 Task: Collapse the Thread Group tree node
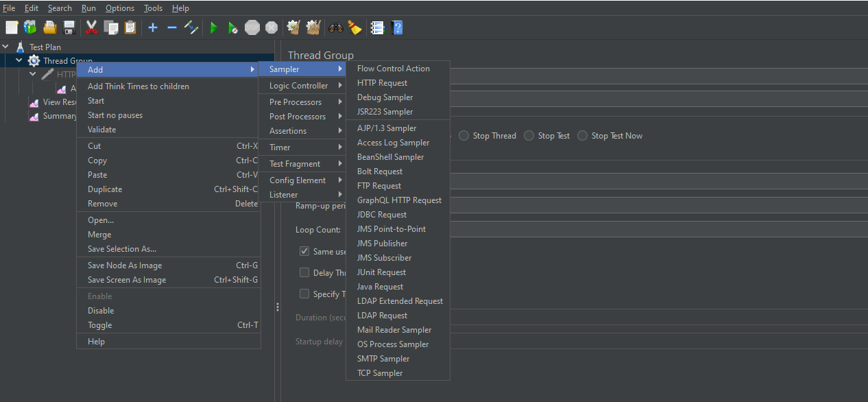coord(19,60)
